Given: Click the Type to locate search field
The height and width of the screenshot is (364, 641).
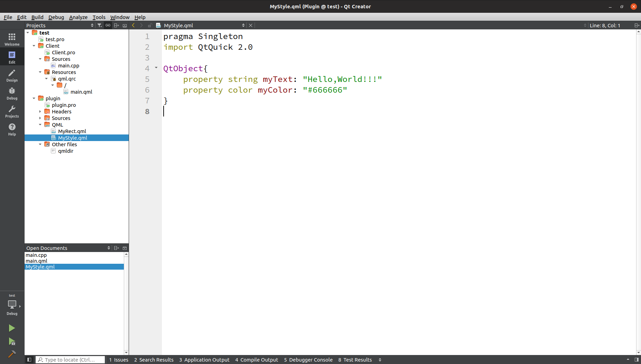Looking at the screenshot, I should 70,360.
